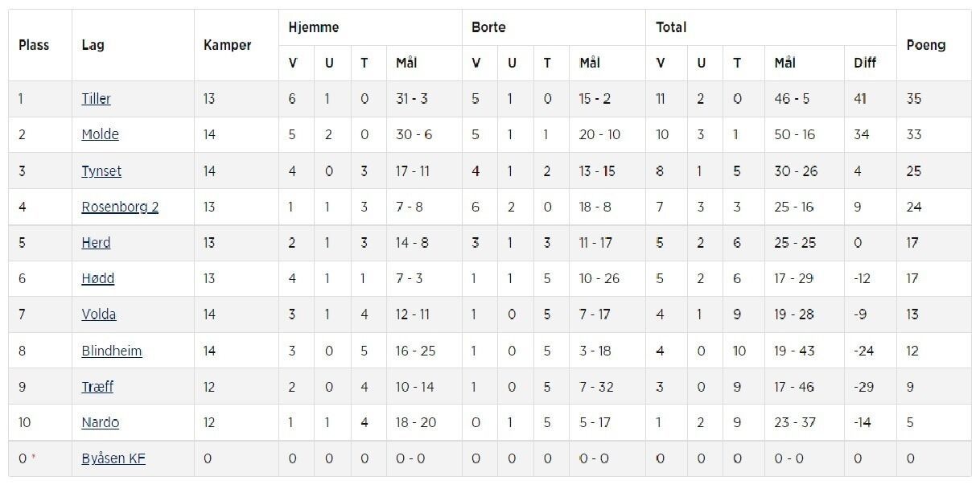This screenshot has height=489, width=980.
Task: Click the Total group header
Action: (x=671, y=27)
